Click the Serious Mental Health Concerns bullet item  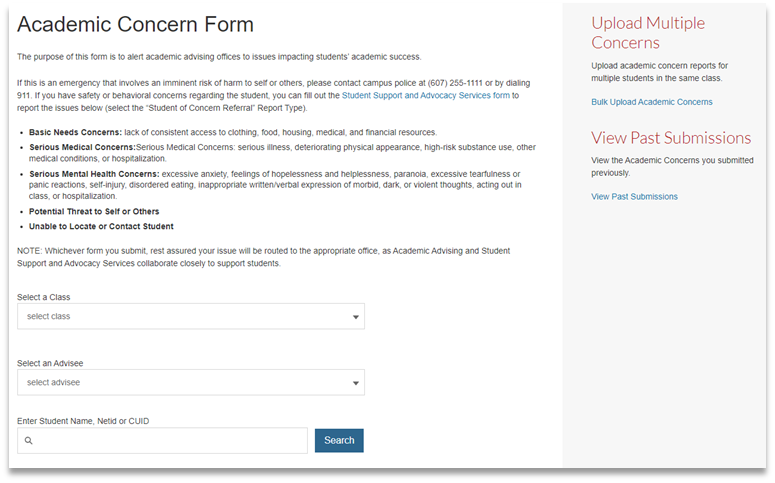coord(270,185)
